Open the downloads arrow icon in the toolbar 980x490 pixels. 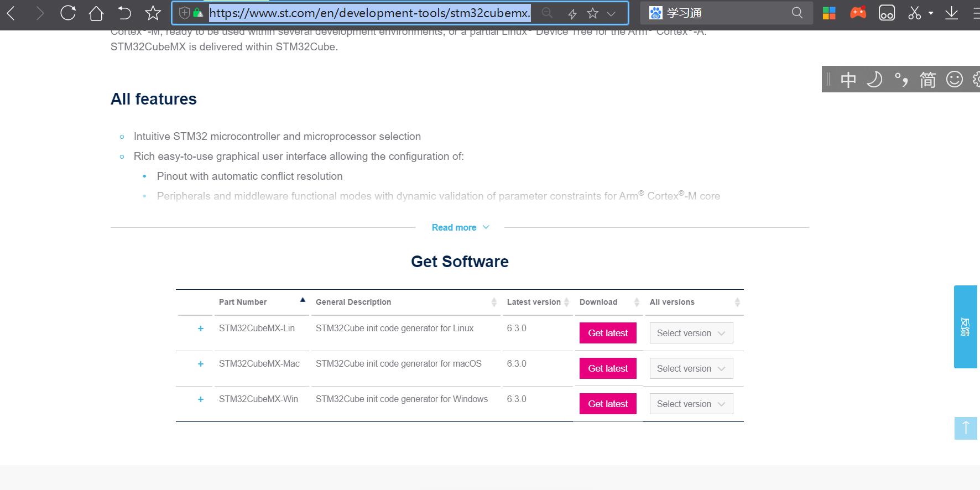pyautogui.click(x=951, y=13)
